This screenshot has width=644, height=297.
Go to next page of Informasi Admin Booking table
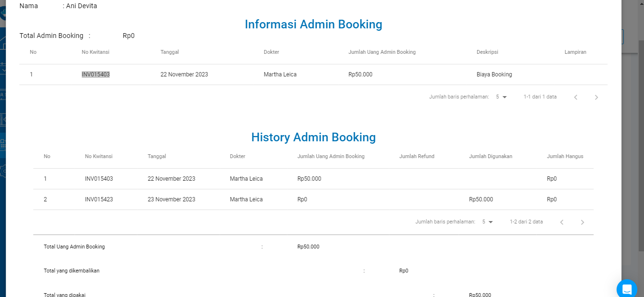[596, 97]
